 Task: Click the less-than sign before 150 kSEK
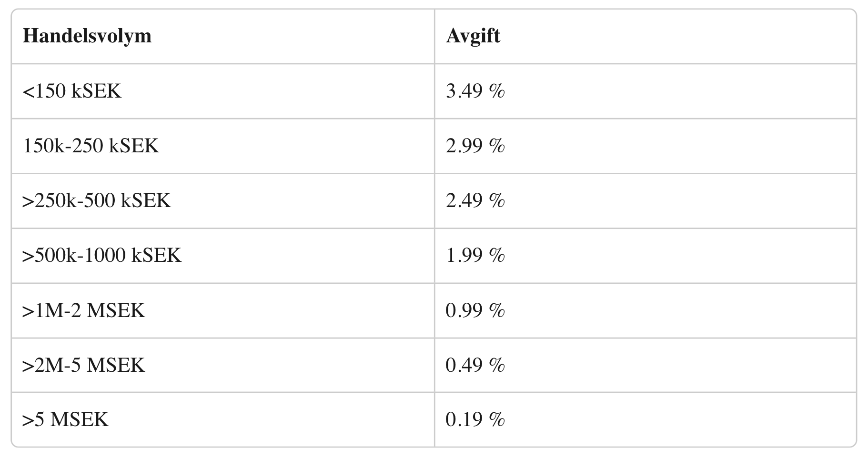click(28, 91)
